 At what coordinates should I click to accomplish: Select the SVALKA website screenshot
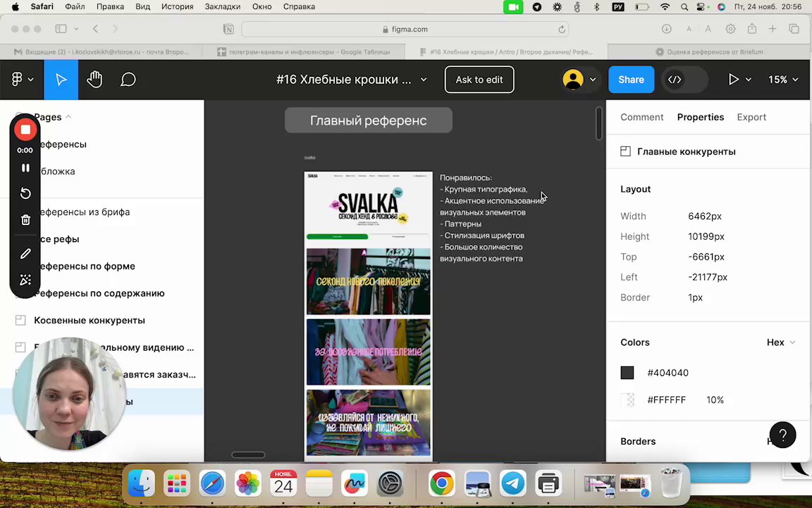368,315
